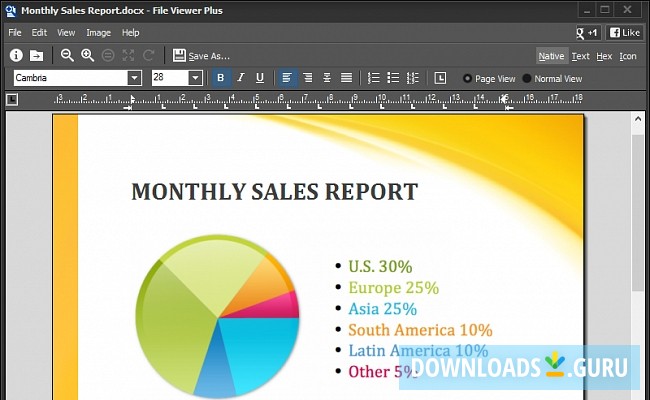650x400 pixels.
Task: Center align the text
Action: point(327,78)
